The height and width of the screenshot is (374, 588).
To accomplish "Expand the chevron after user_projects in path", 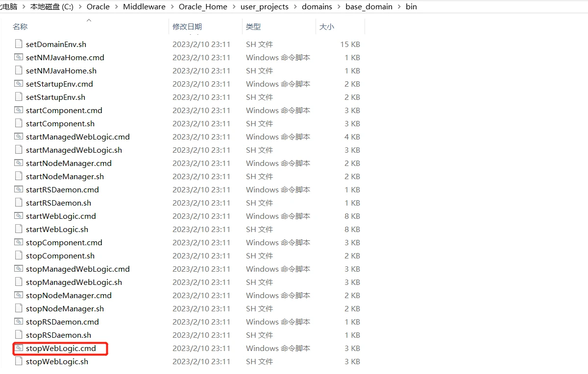I will [295, 7].
